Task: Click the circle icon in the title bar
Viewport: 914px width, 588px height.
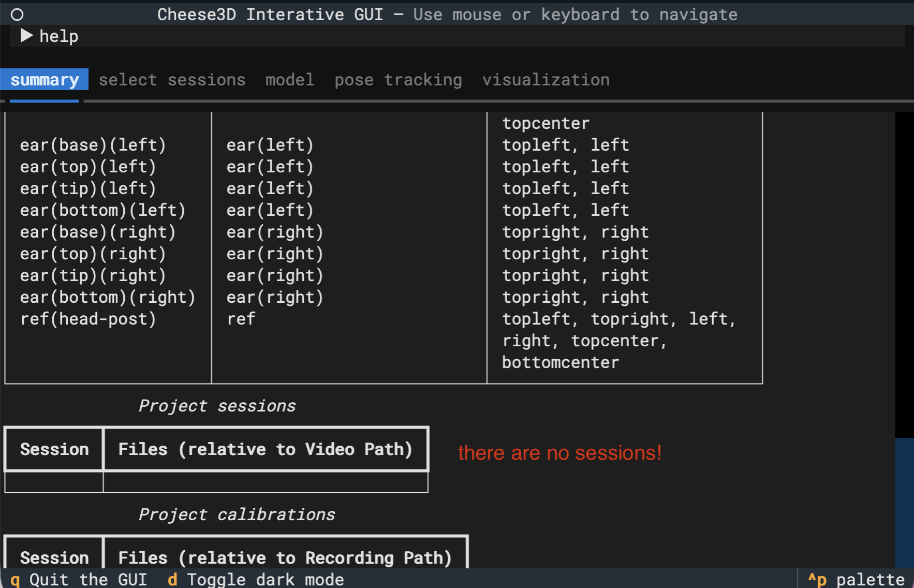Action: pos(17,14)
